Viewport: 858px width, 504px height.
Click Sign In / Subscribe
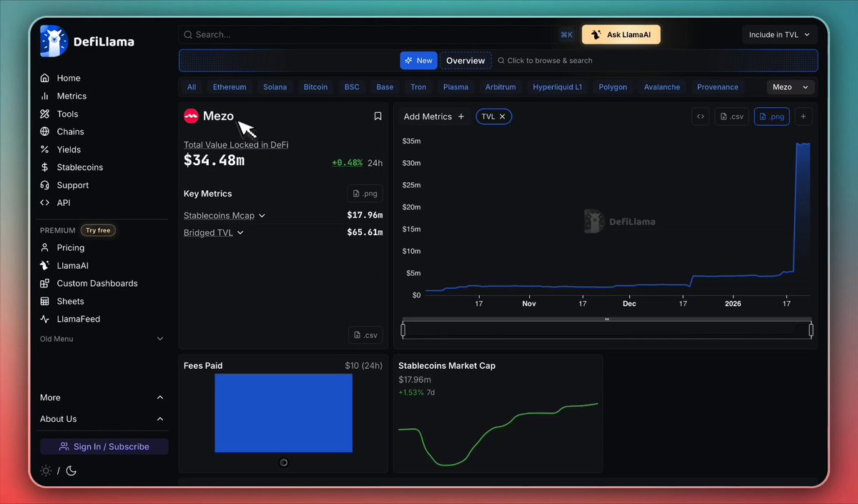coord(104,447)
